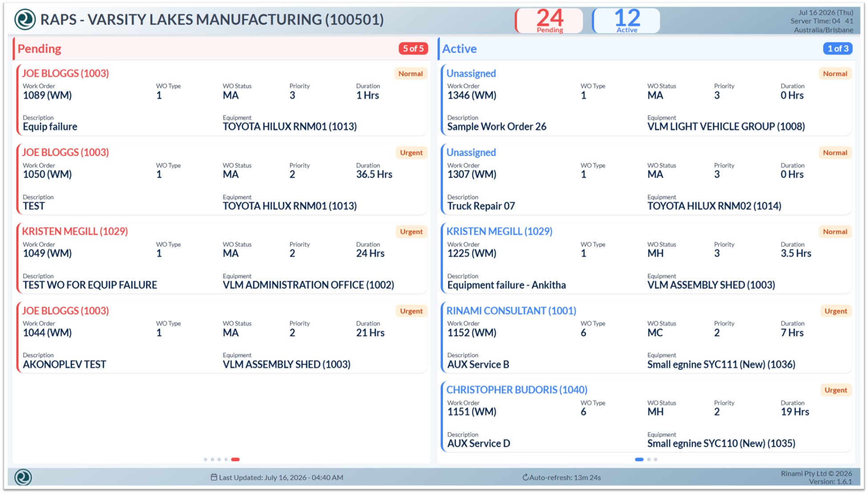The width and height of the screenshot is (868, 494).
Task: Click CHRISTOPHER BUDORIS (1040) assignee name
Action: point(517,390)
